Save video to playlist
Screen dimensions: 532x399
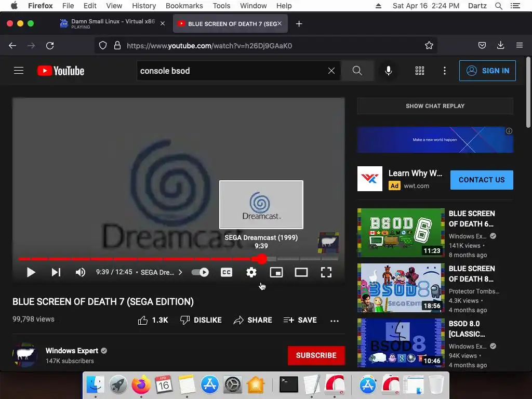click(300, 320)
